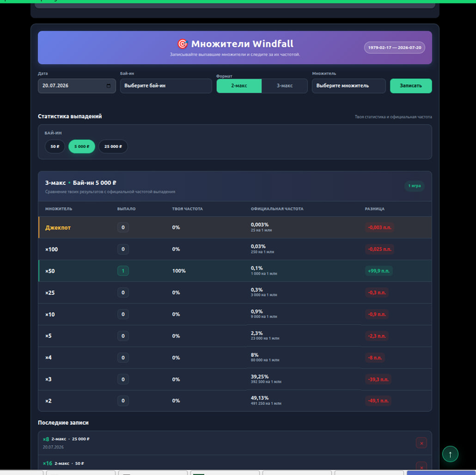
Task: Click the +99,9 п.п. difference badge
Action: (x=379, y=271)
